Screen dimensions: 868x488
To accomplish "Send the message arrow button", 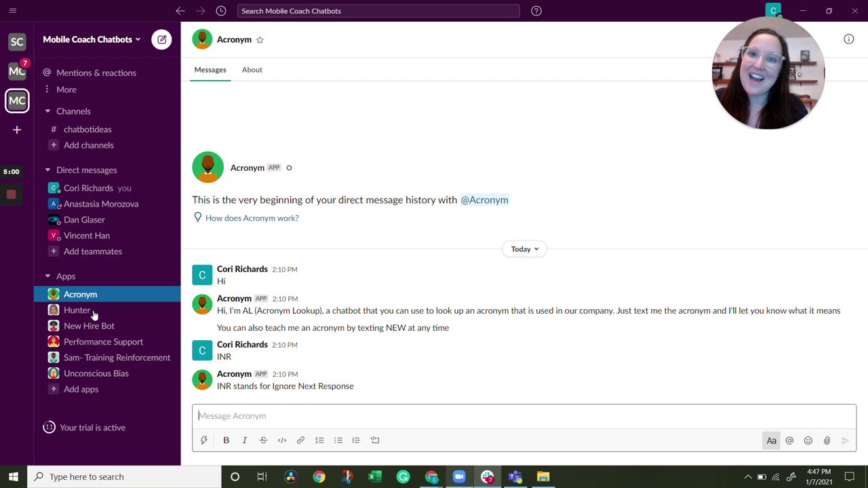I will point(845,441).
